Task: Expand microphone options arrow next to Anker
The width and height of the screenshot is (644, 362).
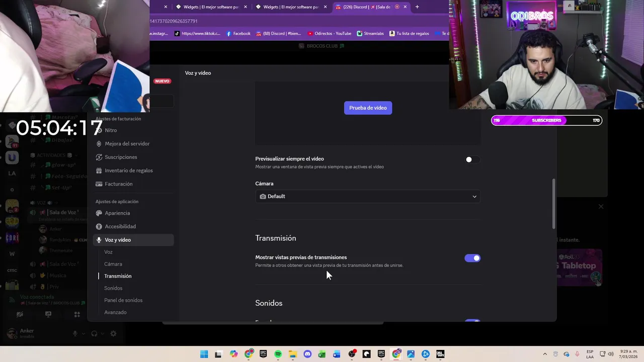Action: tap(83, 333)
